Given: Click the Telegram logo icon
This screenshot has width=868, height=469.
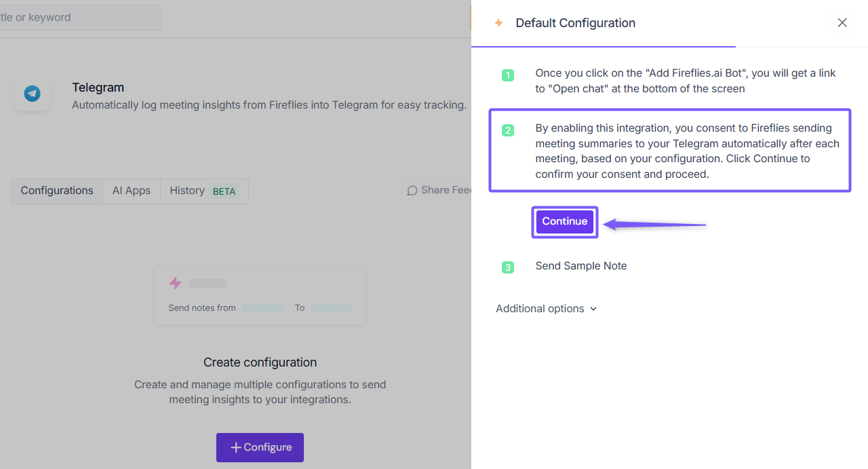Looking at the screenshot, I should [x=32, y=94].
